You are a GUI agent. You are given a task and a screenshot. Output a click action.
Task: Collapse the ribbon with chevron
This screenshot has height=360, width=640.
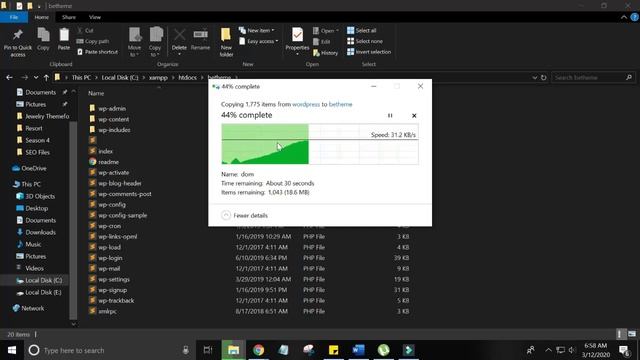(x=624, y=17)
